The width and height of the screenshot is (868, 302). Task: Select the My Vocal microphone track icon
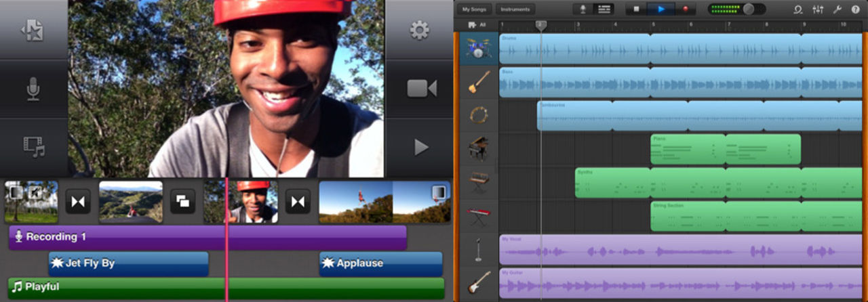479,250
